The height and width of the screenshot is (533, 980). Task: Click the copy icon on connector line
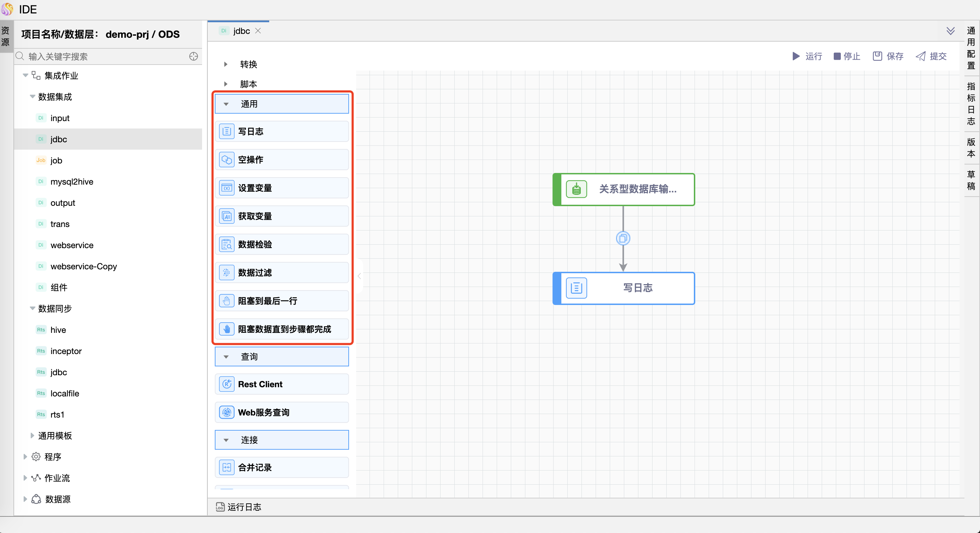coord(623,238)
